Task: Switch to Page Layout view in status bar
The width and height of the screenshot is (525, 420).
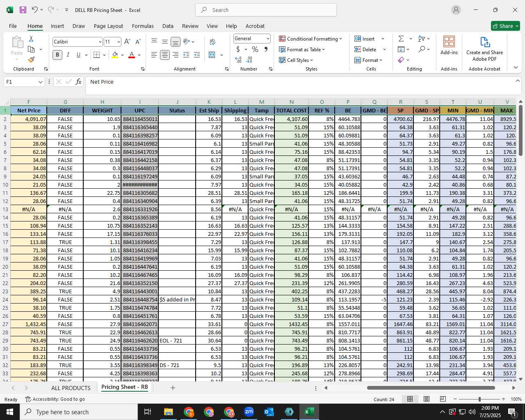Action: click(x=427, y=399)
